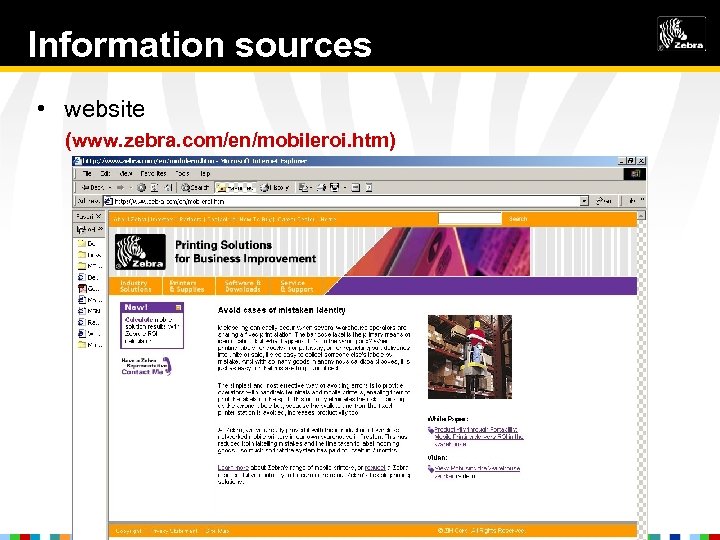Click the Contact Me phone graphic
This screenshot has height=540, width=720.
click(x=146, y=366)
